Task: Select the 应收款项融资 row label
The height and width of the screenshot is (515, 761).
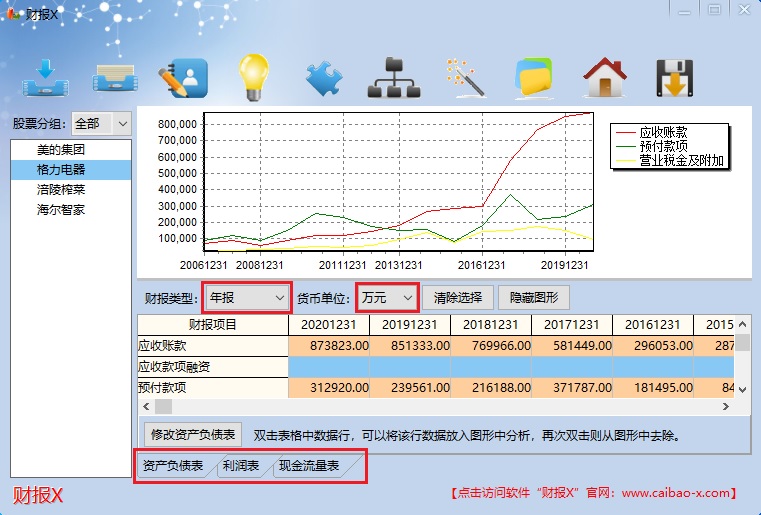Action: 213,367
